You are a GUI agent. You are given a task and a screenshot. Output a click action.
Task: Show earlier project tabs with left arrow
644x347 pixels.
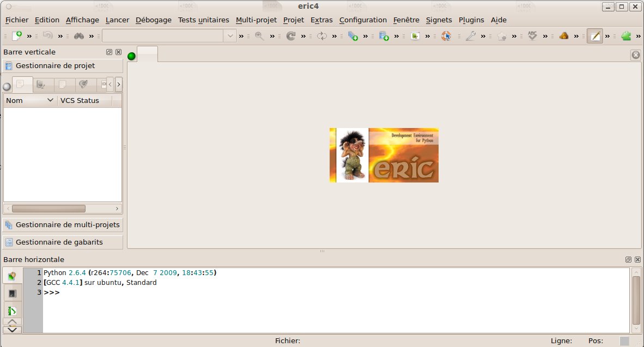pos(110,84)
